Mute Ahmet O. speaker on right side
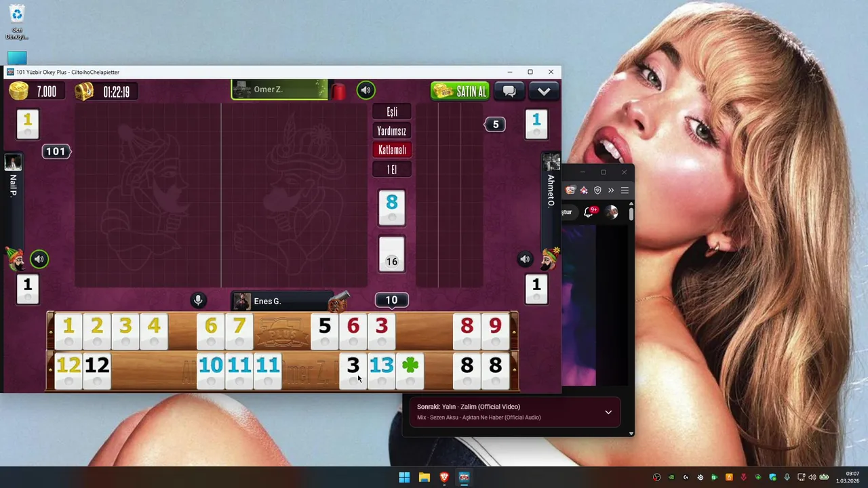 pyautogui.click(x=525, y=259)
